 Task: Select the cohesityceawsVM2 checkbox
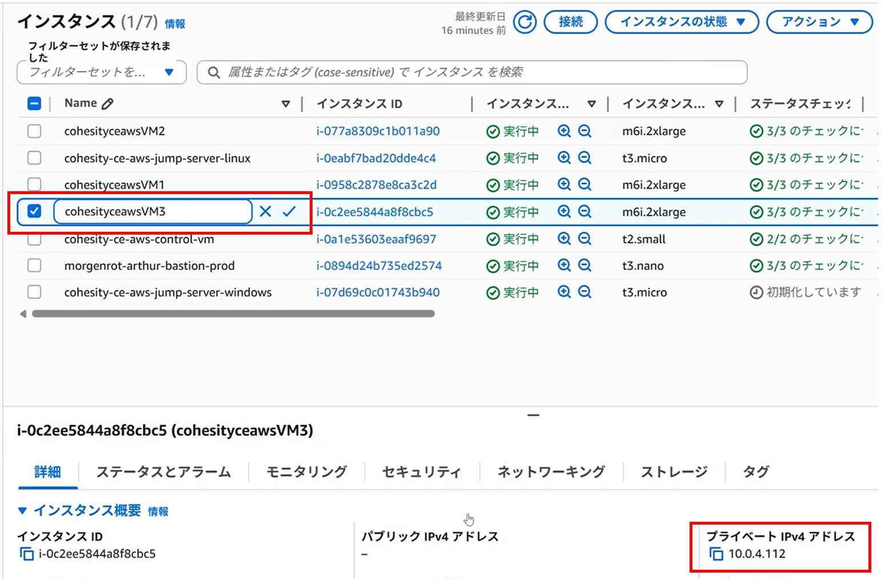[x=34, y=131]
